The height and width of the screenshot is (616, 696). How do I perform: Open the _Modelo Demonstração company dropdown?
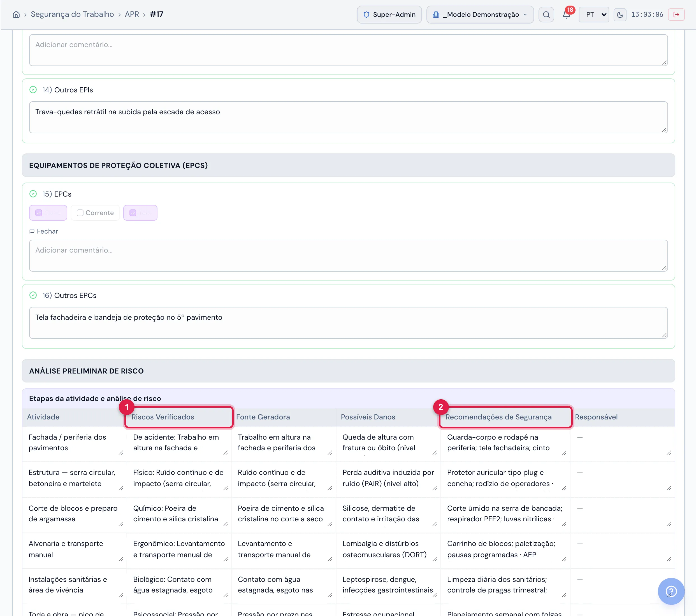pyautogui.click(x=480, y=15)
